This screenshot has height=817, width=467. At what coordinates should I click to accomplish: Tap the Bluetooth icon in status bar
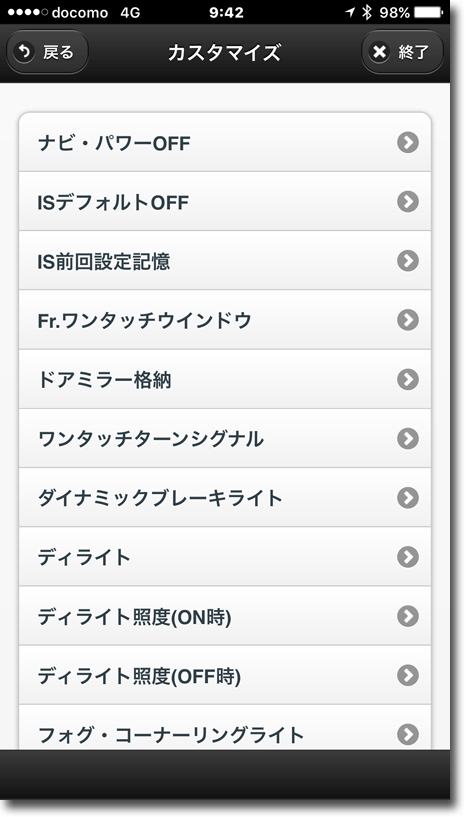[367, 13]
